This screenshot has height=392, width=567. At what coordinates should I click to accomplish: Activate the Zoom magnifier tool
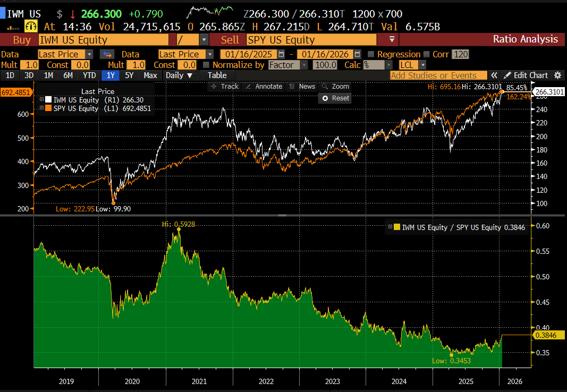(x=335, y=87)
